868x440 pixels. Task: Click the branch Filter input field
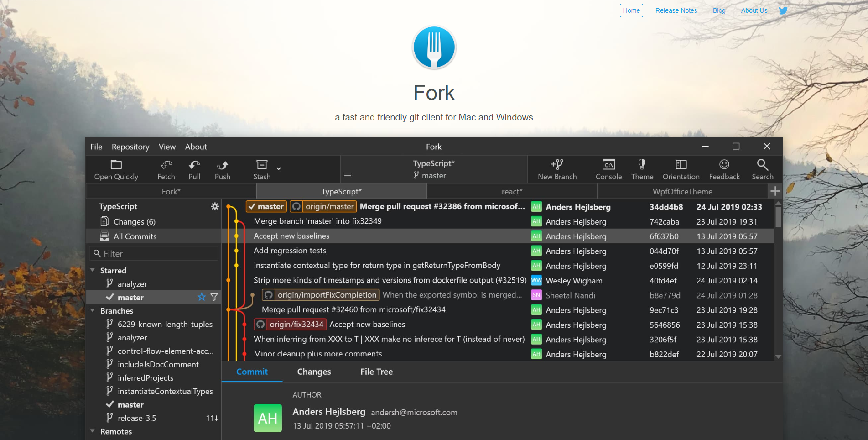pos(154,253)
